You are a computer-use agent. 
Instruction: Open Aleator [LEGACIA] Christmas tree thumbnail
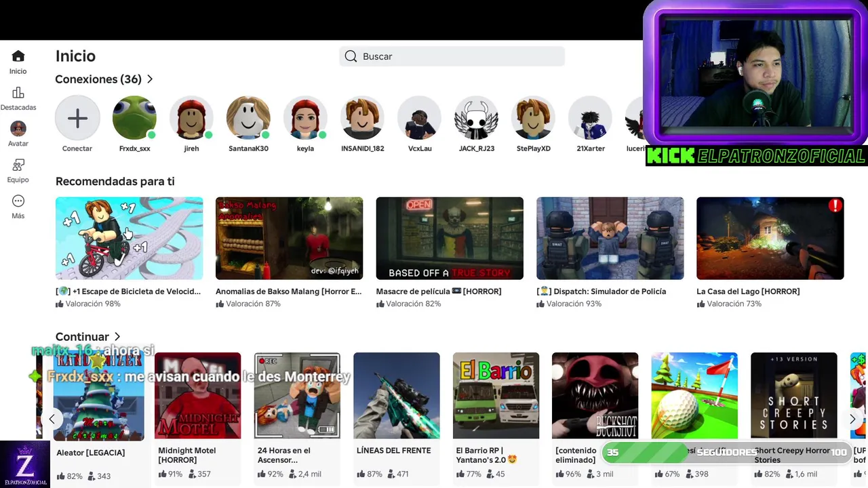coord(98,396)
